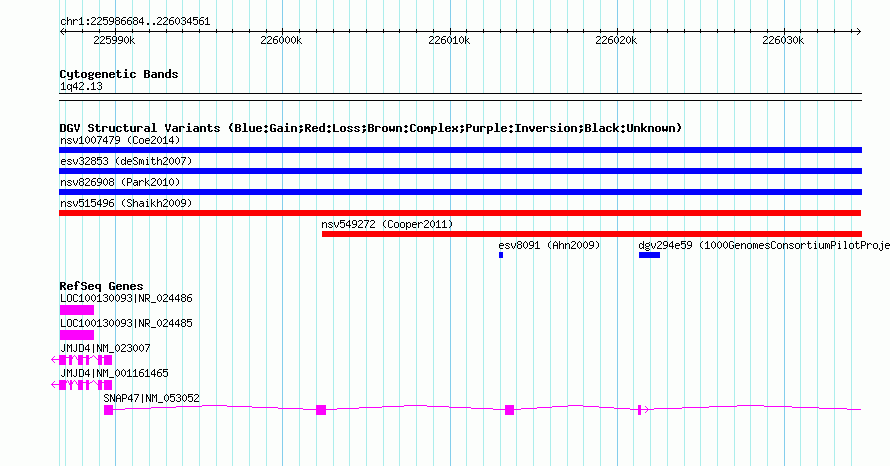Click the 226030k scale tick label
Image resolution: width=890 pixels, height=466 pixels.
(x=783, y=40)
